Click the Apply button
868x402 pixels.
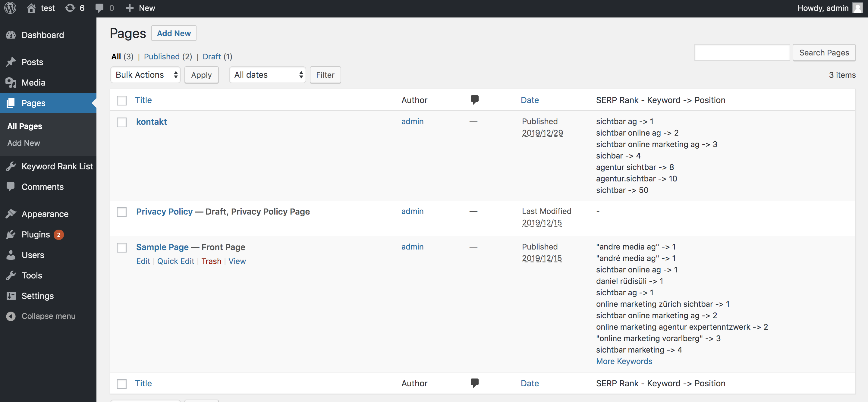[202, 75]
